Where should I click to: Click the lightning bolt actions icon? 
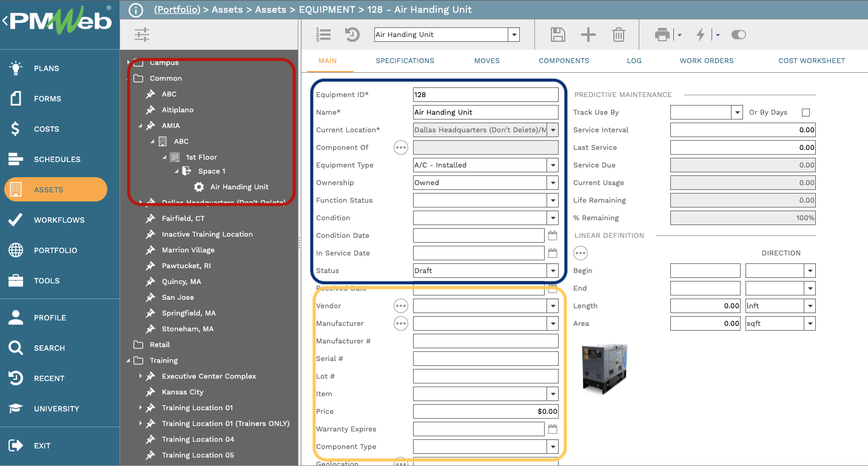click(x=701, y=35)
